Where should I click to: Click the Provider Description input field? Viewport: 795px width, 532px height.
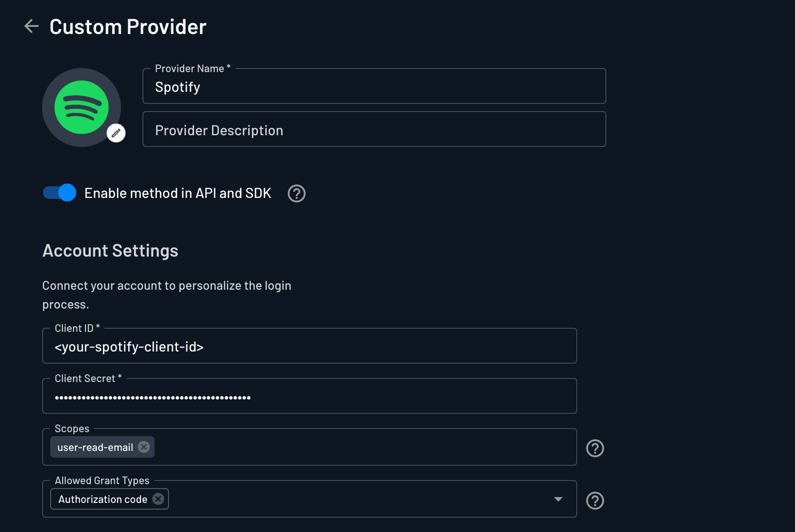tap(374, 130)
